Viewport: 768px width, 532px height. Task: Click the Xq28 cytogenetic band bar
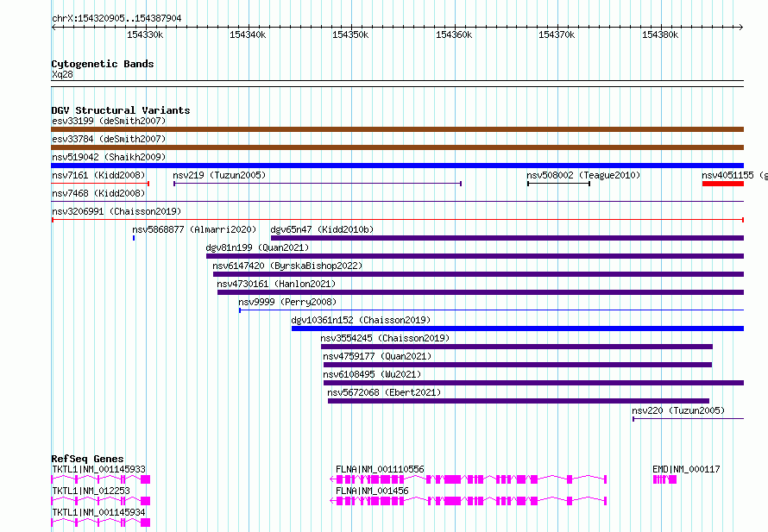(x=397, y=84)
